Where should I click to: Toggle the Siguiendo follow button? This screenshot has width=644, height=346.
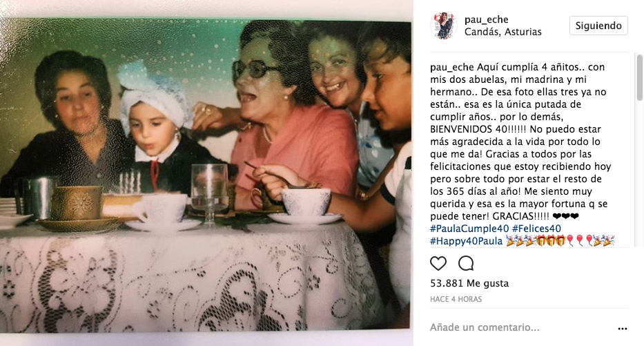[598, 26]
